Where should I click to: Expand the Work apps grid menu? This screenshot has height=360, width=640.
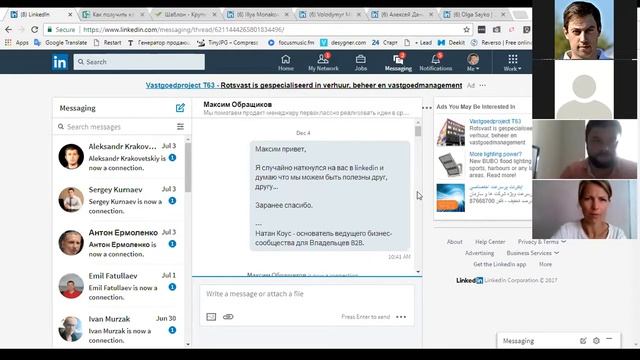(512, 63)
